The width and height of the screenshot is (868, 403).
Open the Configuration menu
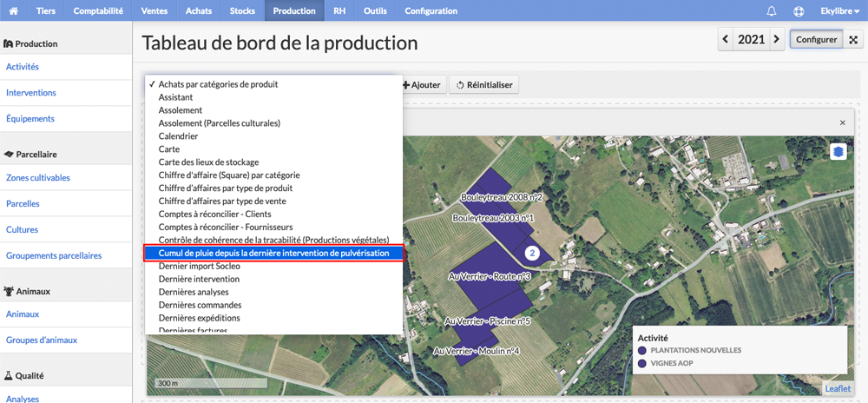point(431,10)
